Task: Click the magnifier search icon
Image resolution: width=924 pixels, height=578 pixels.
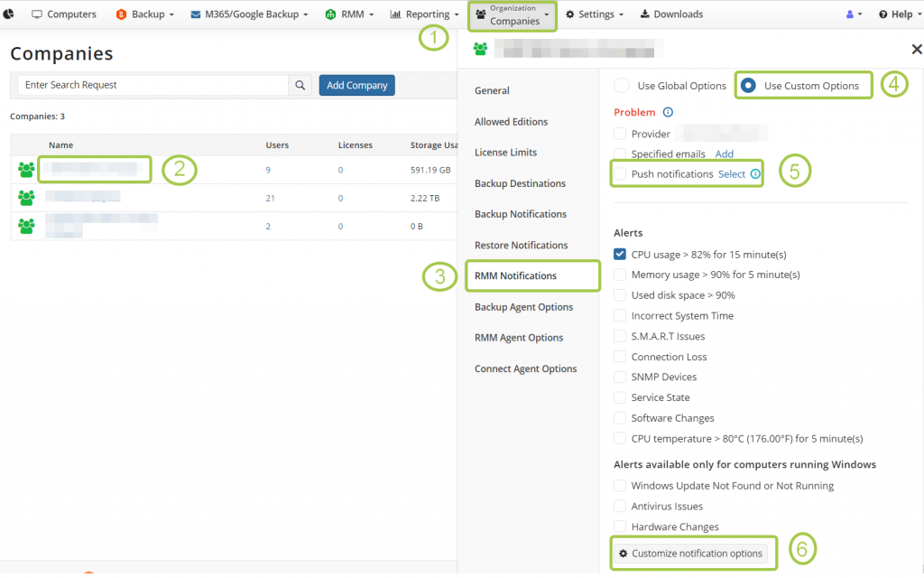Action: coord(300,85)
